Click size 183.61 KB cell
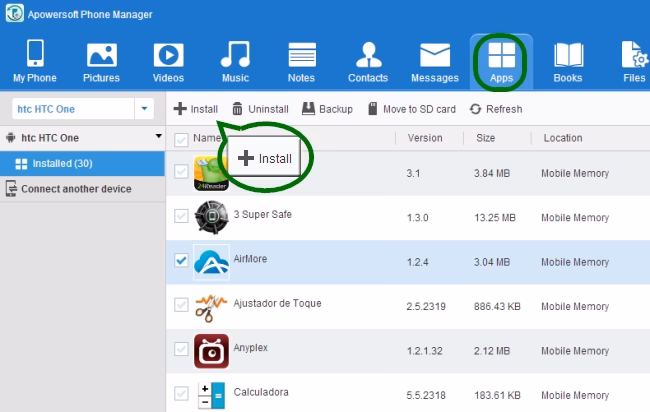Viewport: 650px width, 412px height. pos(497,395)
